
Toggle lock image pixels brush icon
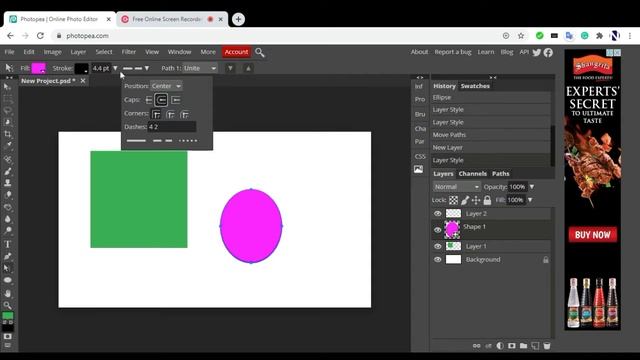[465, 200]
